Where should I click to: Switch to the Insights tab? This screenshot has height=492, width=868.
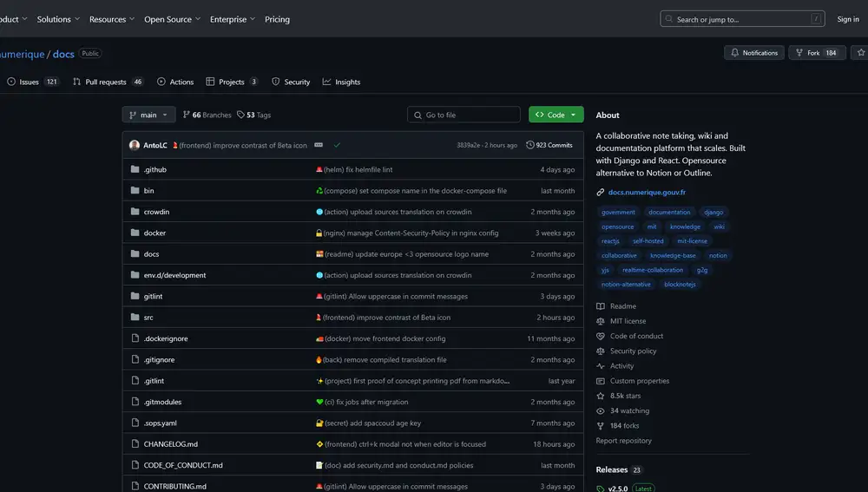coord(341,82)
